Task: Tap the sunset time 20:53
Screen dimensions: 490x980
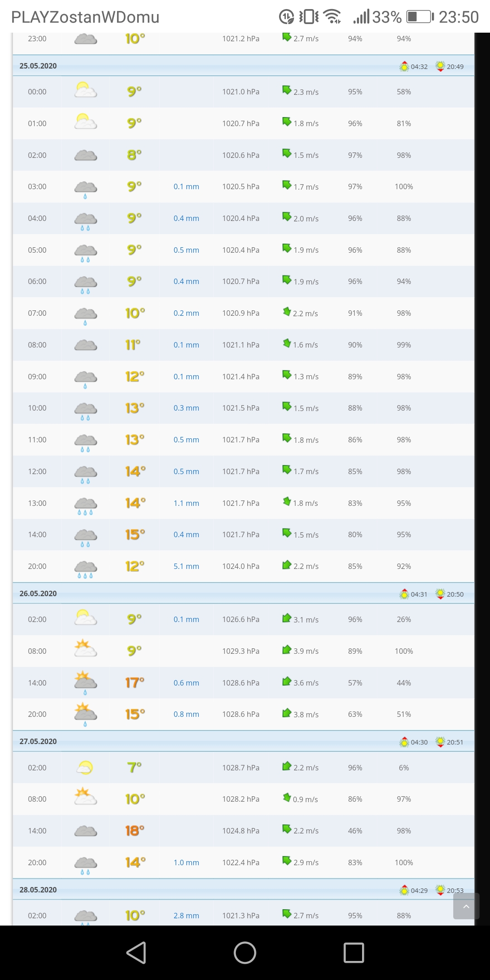Action: pos(455,890)
